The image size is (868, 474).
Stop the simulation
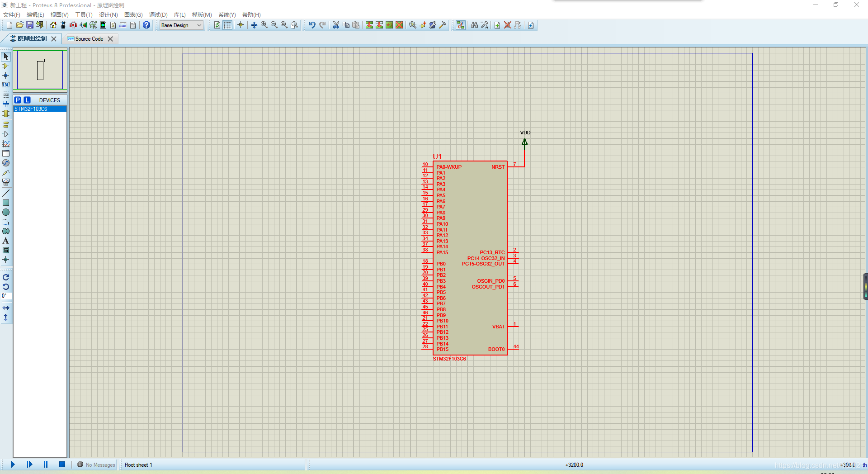coord(62,465)
